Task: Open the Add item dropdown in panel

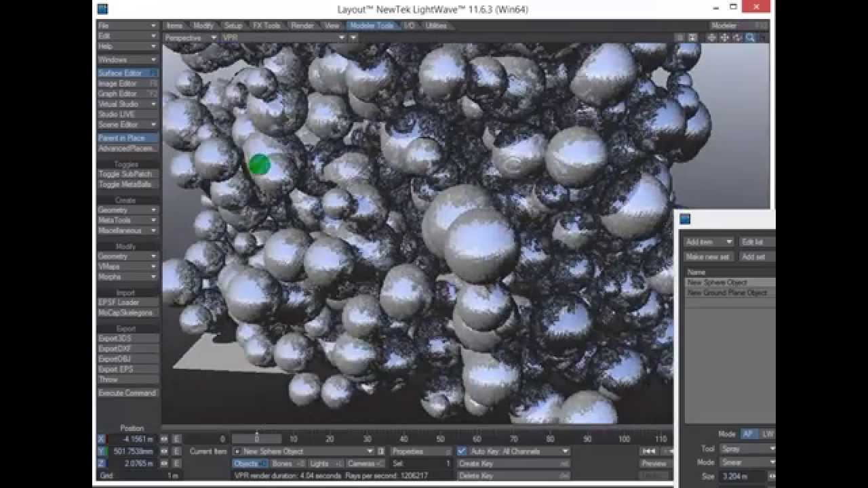Action: click(x=709, y=242)
